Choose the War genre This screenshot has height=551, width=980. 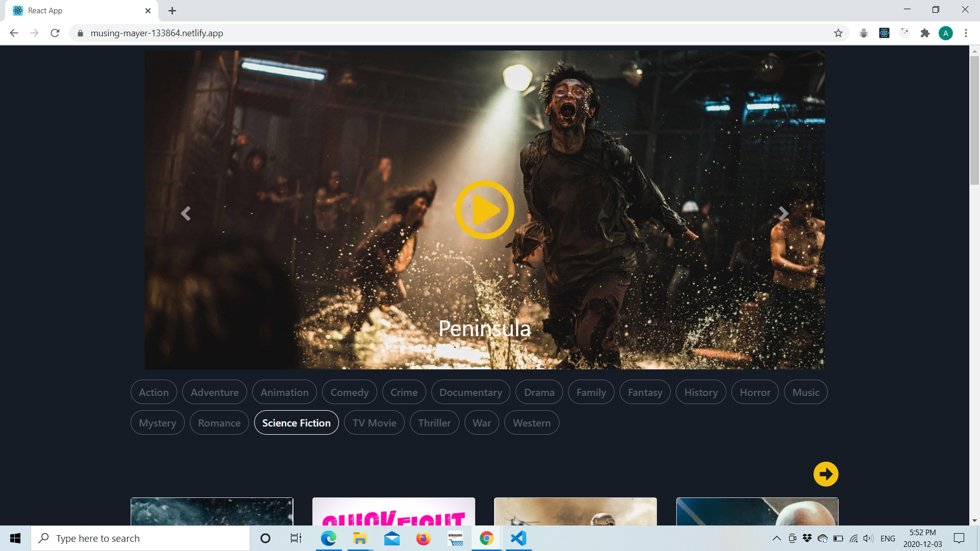[481, 423]
